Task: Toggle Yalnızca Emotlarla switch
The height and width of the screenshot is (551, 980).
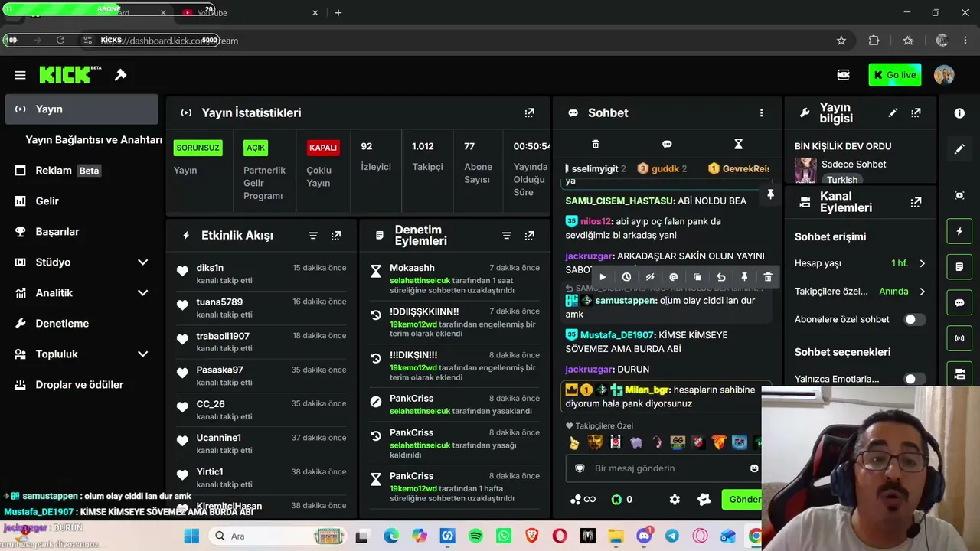Action: tap(913, 379)
